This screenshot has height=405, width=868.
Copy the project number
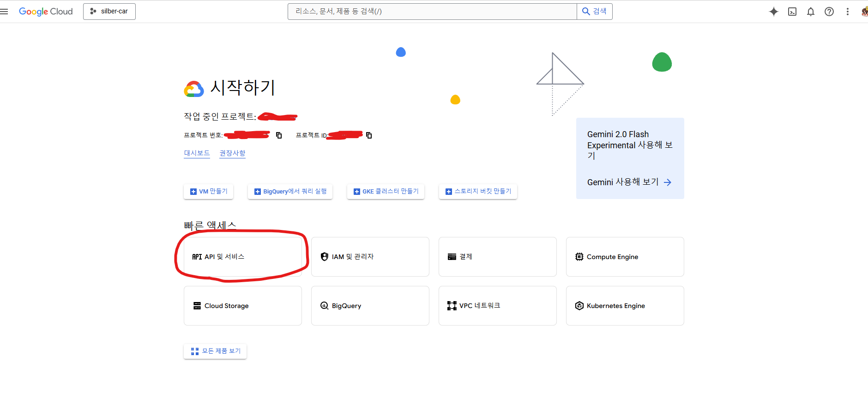[x=279, y=135]
